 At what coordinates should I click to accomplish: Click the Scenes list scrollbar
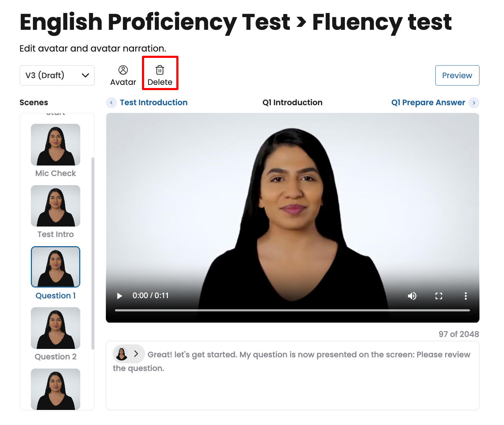click(x=93, y=254)
